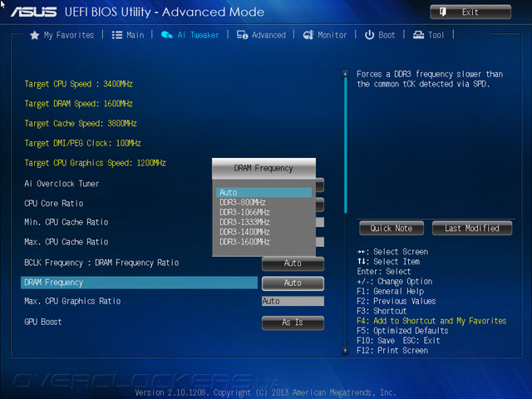Viewport: 532px width, 399px height.
Task: Select the Max. CPU Cache Ratio row
Action: click(66, 242)
